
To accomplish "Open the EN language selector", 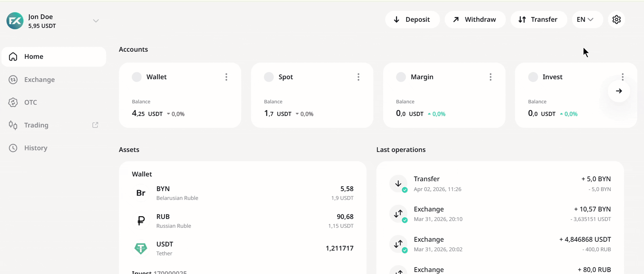I will pyautogui.click(x=585, y=20).
